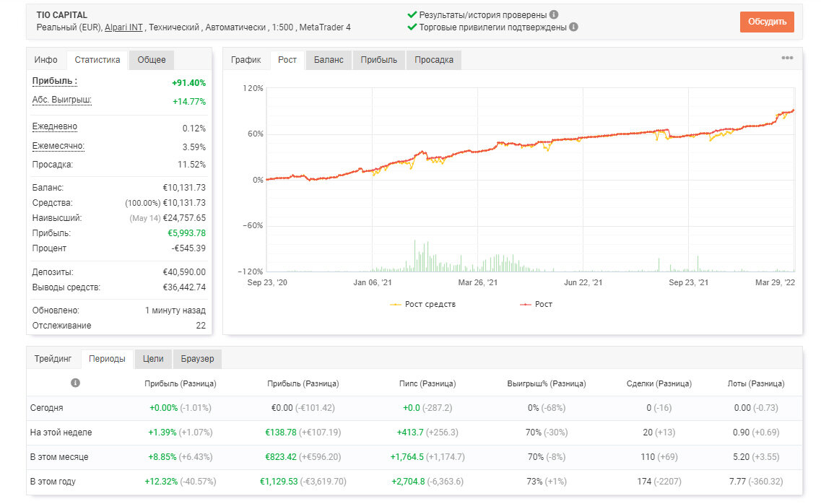Open the Прибыль chart tab
Viewport: 821px width, 504px height.
378,60
